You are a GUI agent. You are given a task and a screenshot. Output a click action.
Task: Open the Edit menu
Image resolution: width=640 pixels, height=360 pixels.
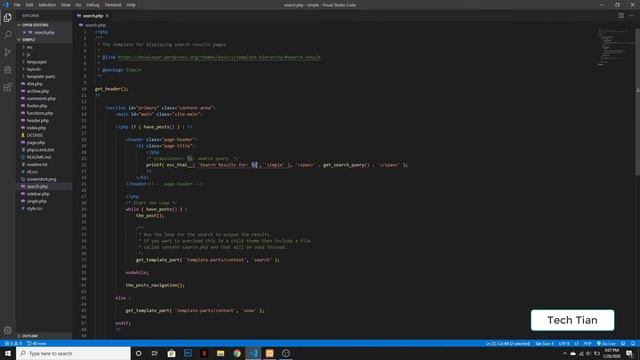[29, 5]
